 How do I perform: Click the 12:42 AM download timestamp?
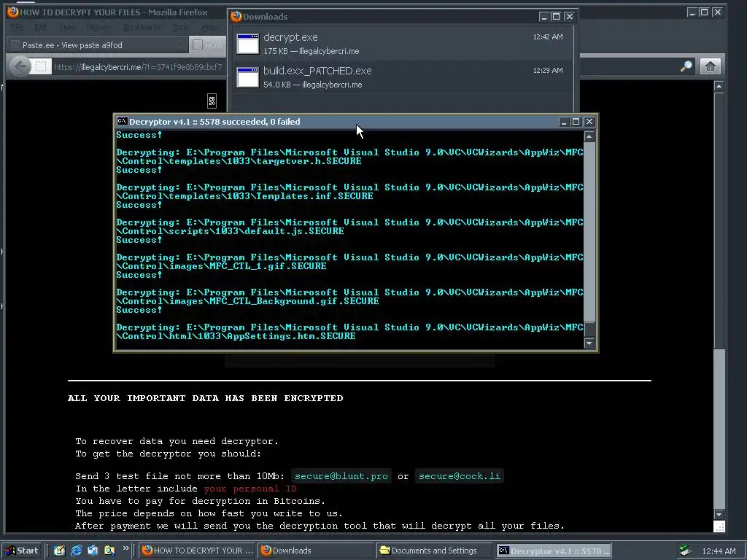tap(547, 36)
